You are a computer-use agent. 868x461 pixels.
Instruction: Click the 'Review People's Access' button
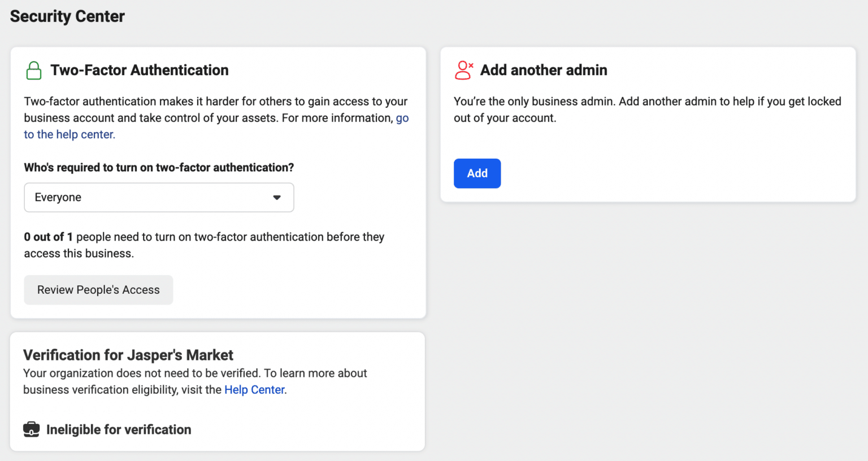[x=98, y=290]
